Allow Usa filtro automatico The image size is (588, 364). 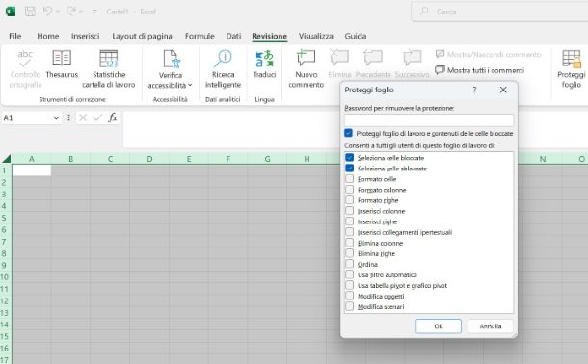pos(350,274)
